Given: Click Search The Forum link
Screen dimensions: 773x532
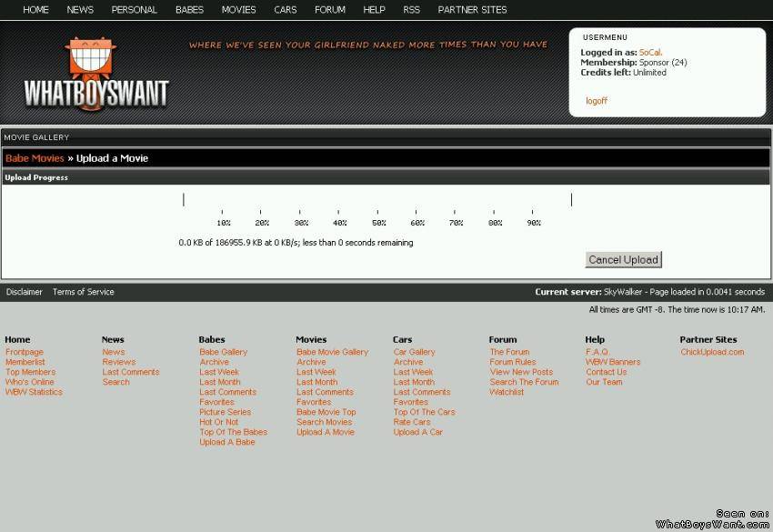Looking at the screenshot, I should tap(524, 382).
